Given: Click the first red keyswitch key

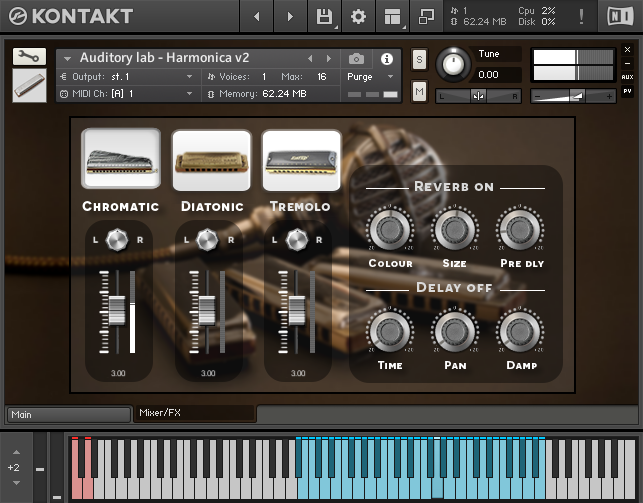Looking at the screenshot, I should point(76,488).
